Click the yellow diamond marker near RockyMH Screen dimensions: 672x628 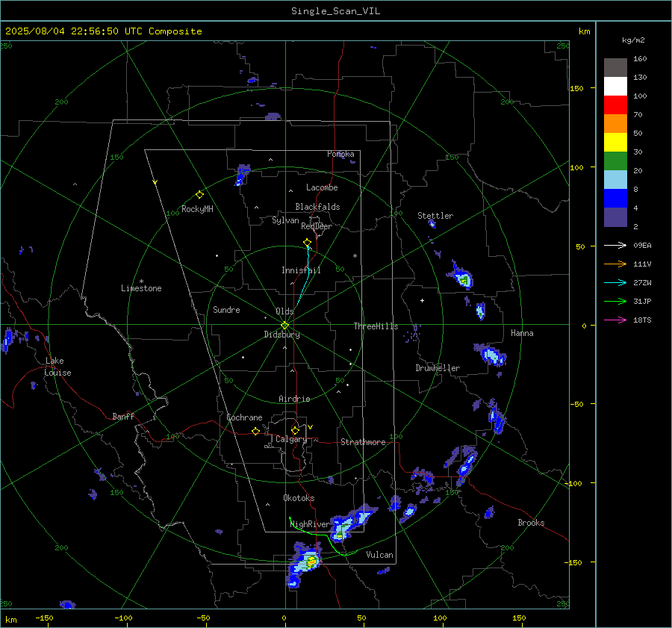pos(199,195)
